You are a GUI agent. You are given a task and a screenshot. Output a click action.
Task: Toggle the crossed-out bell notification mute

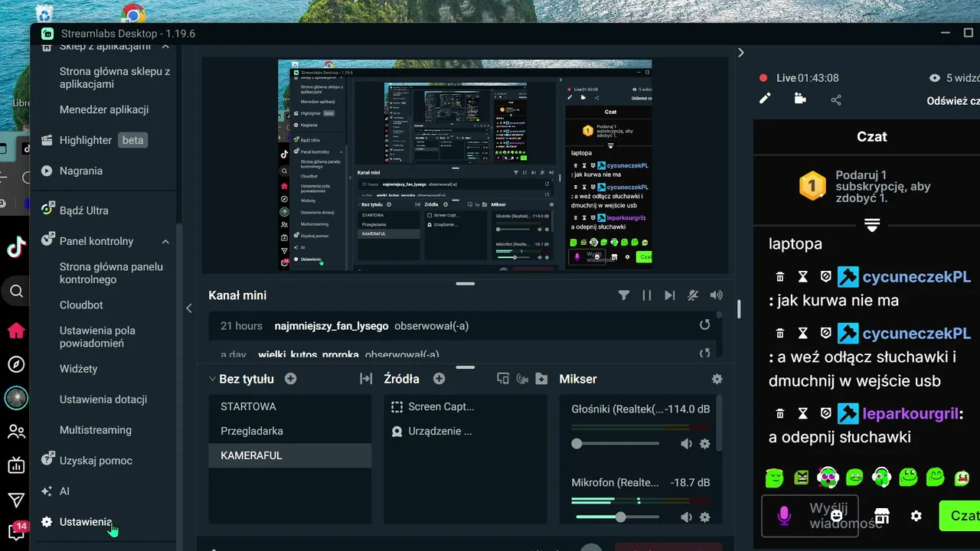point(693,295)
